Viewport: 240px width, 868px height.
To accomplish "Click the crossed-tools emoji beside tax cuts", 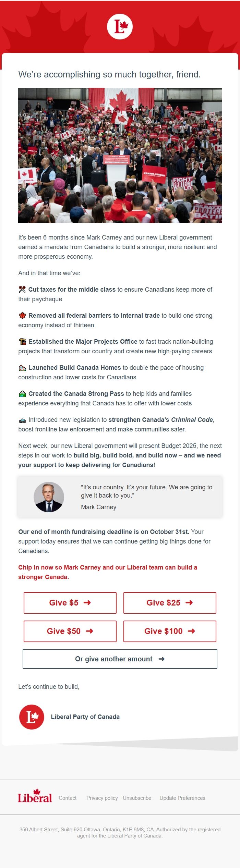I will [x=22, y=289].
